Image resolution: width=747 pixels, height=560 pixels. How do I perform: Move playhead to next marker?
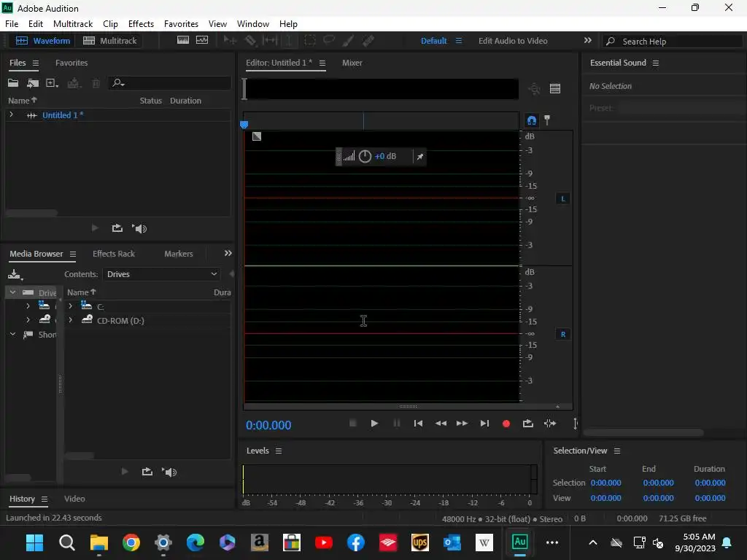(484, 424)
